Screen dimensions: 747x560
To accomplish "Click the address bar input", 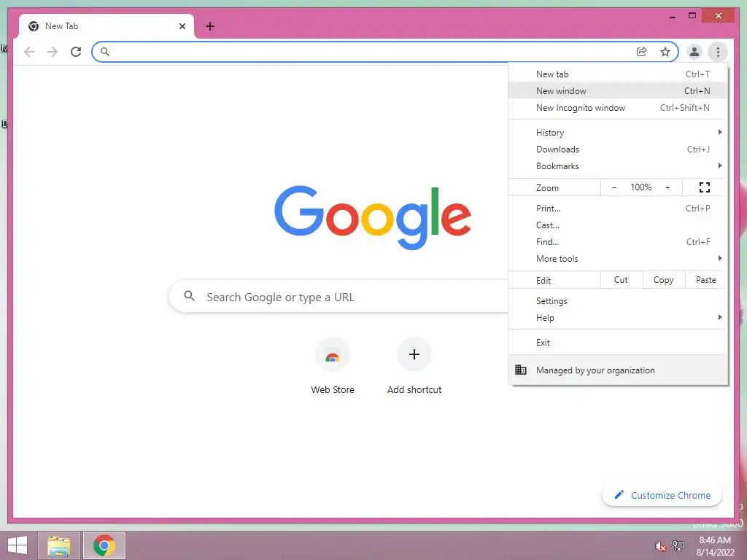I will click(x=371, y=52).
